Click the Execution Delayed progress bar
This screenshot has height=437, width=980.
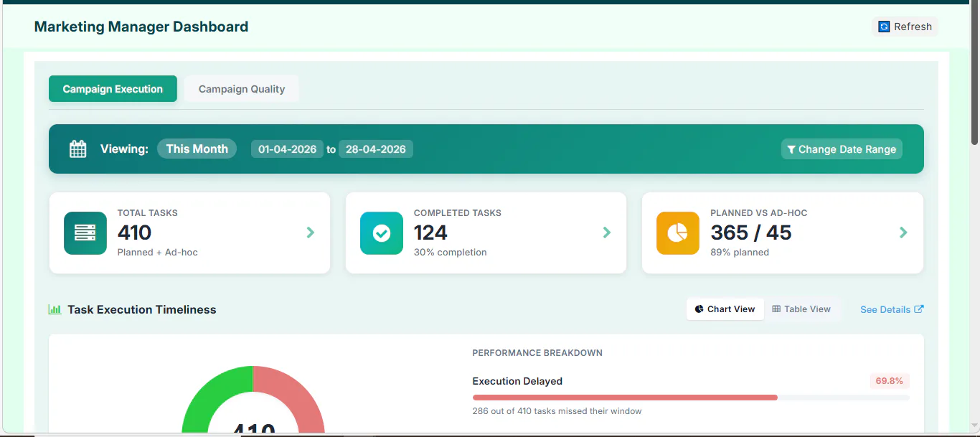(x=691, y=398)
